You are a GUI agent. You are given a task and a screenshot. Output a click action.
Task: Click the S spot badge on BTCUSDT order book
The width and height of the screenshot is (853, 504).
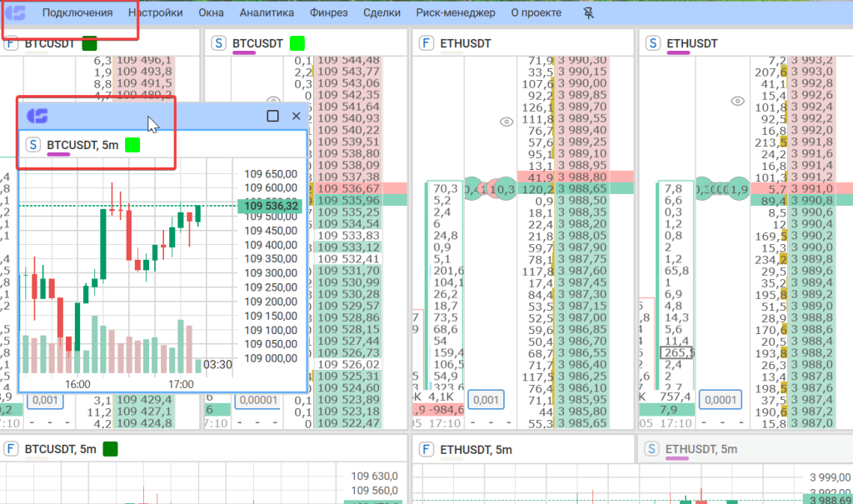click(x=219, y=43)
